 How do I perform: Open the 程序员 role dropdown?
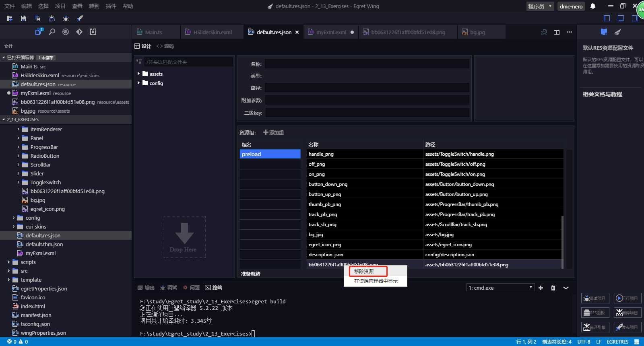[540, 6]
